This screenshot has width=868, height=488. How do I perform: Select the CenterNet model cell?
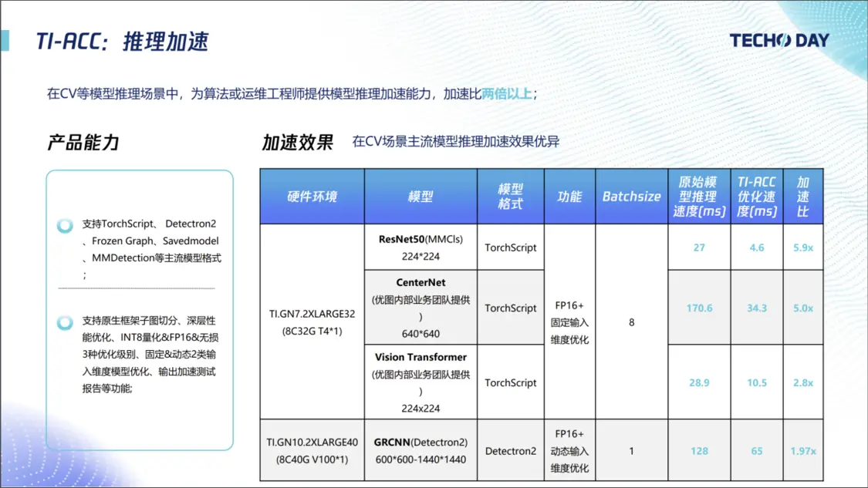(x=420, y=308)
